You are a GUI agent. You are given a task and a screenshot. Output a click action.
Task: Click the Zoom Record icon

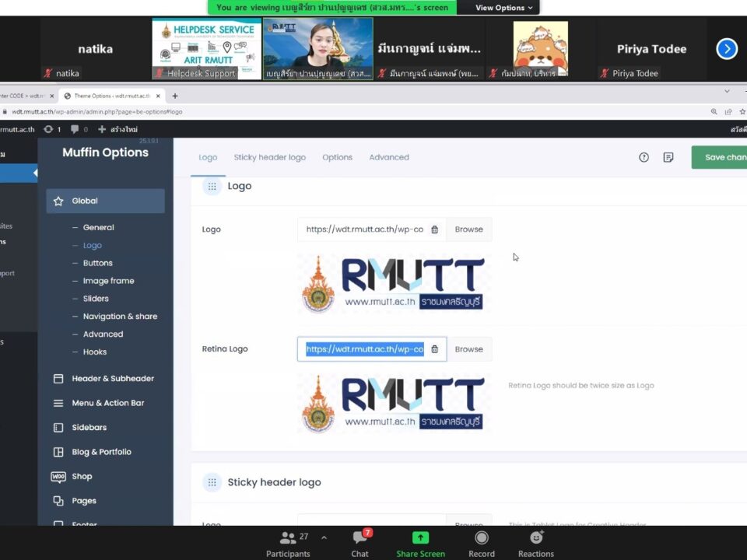coord(482,537)
